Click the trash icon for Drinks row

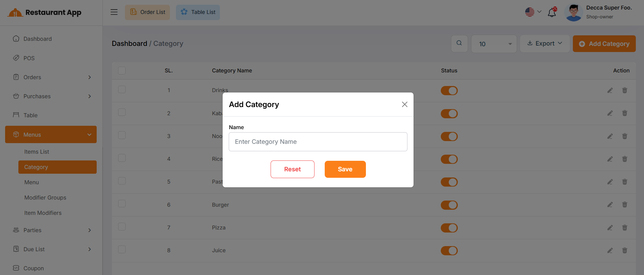pyautogui.click(x=625, y=90)
